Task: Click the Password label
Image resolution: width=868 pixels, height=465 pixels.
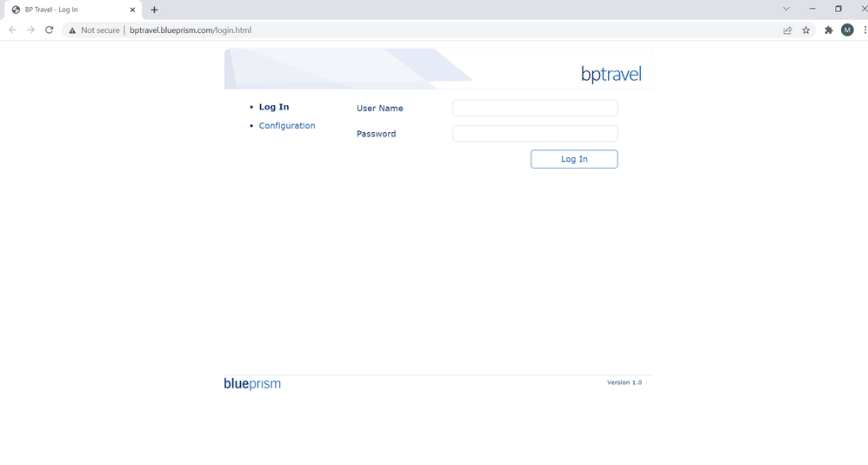Action: pos(377,134)
